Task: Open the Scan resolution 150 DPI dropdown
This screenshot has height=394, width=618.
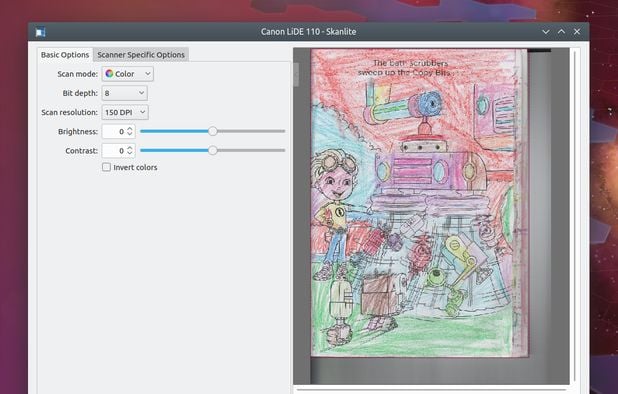Action: pyautogui.click(x=125, y=112)
